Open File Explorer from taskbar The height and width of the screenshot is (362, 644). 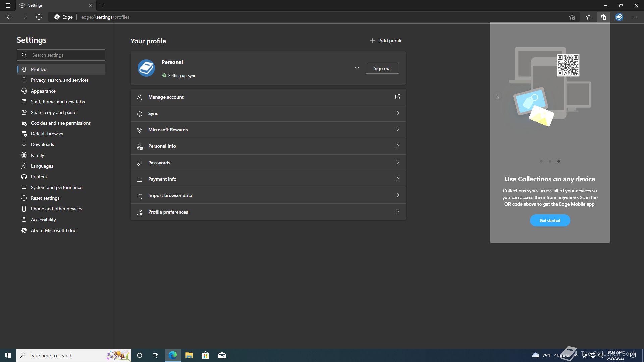(189, 355)
